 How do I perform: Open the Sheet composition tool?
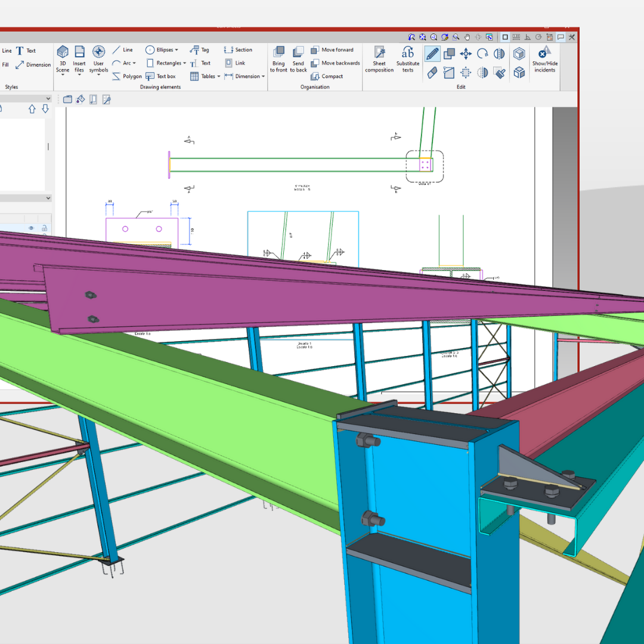tap(379, 58)
